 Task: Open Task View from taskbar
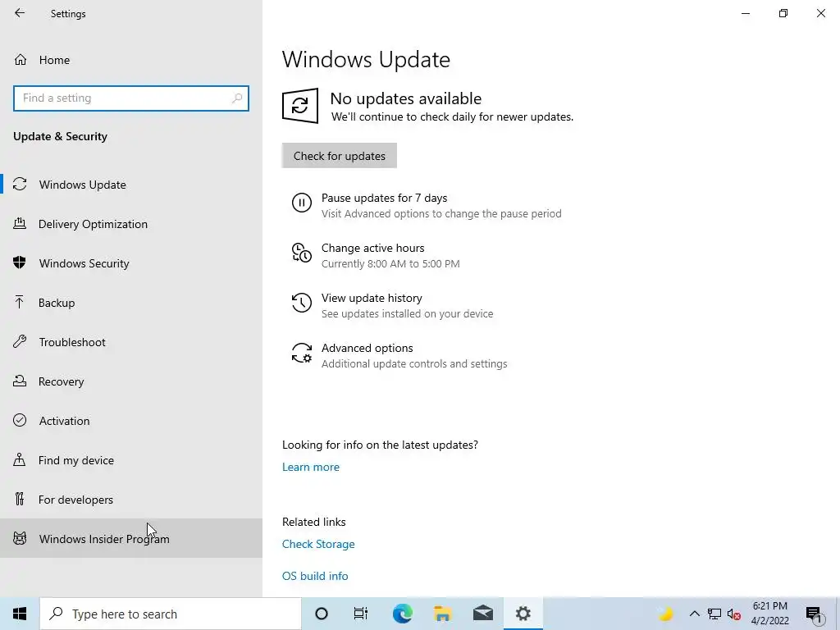pyautogui.click(x=361, y=614)
